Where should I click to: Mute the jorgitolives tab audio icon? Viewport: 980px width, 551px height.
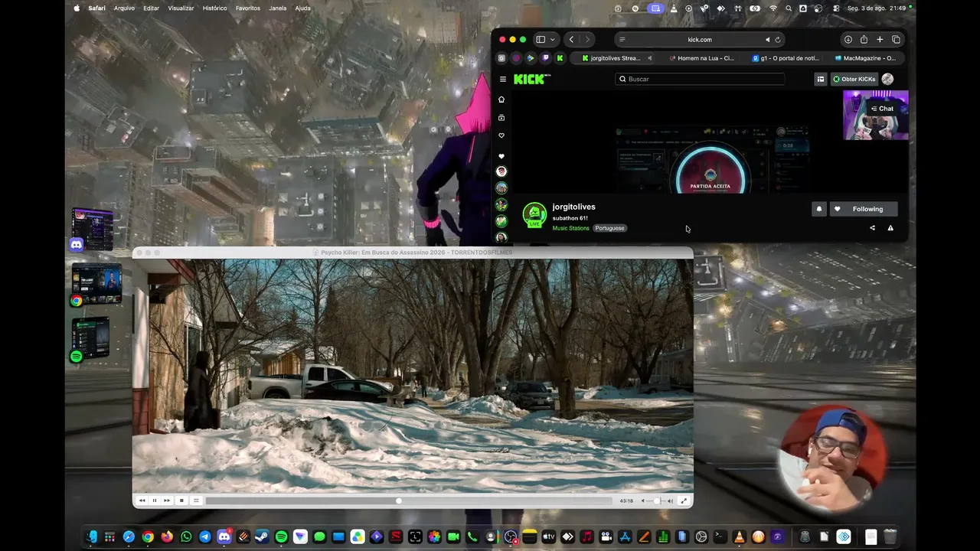click(650, 58)
